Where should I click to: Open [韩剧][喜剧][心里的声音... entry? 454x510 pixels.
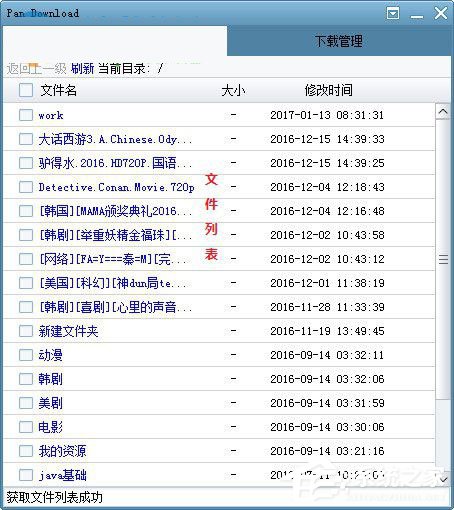point(115,307)
